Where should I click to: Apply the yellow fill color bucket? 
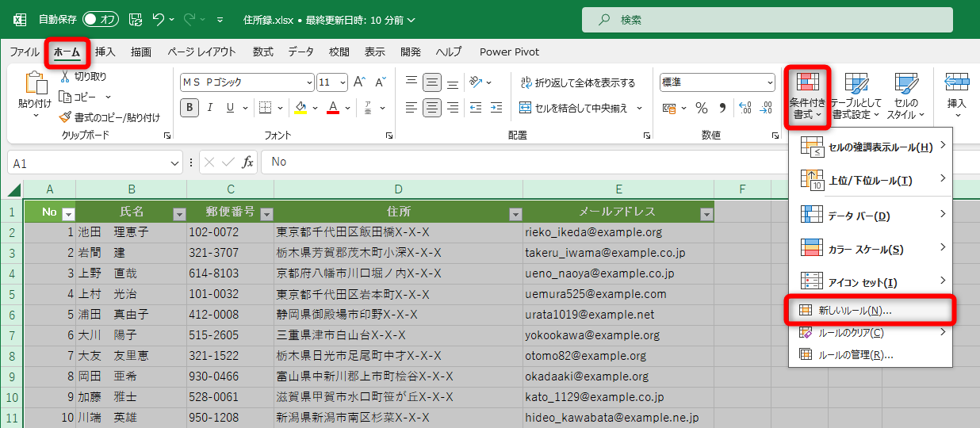(301, 108)
